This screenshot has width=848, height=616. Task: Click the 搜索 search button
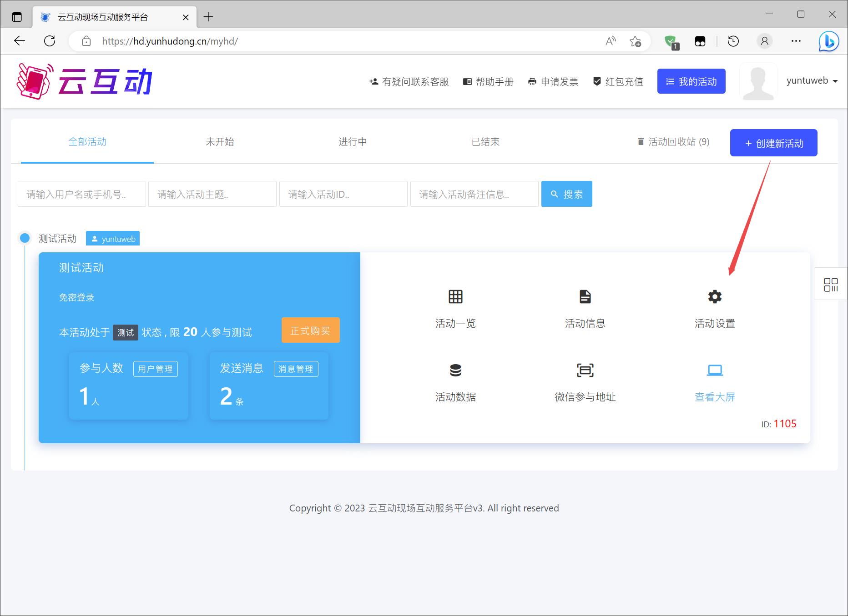566,194
